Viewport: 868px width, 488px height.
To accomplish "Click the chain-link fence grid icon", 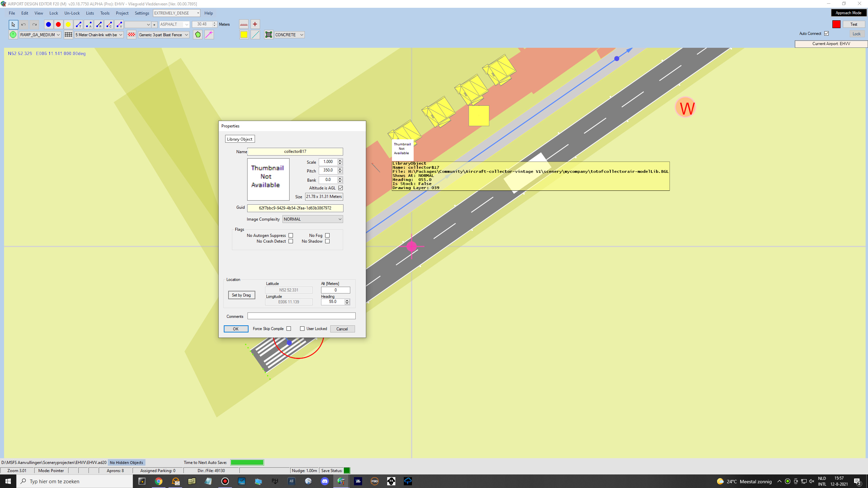I will tap(68, 35).
